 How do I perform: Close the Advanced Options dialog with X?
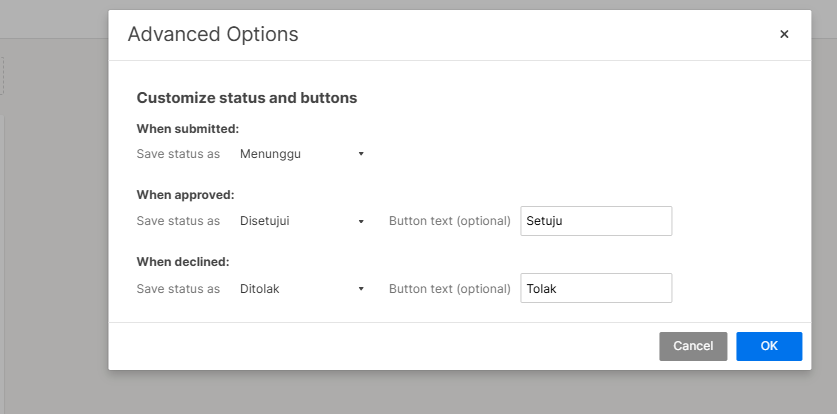point(784,34)
